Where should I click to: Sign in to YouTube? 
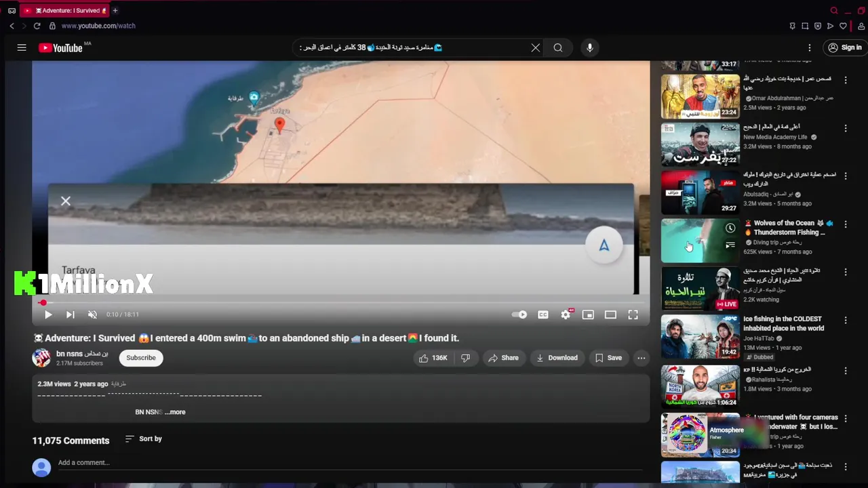[844, 47]
